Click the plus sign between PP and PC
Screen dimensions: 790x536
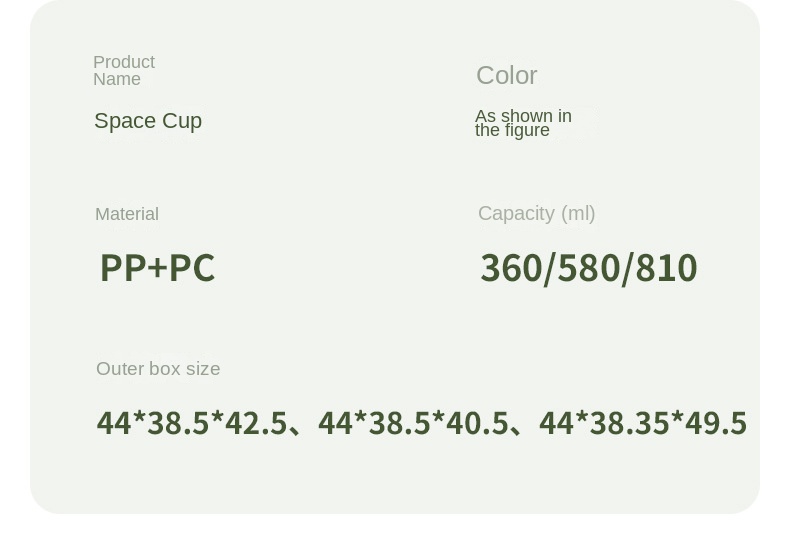[x=157, y=268]
